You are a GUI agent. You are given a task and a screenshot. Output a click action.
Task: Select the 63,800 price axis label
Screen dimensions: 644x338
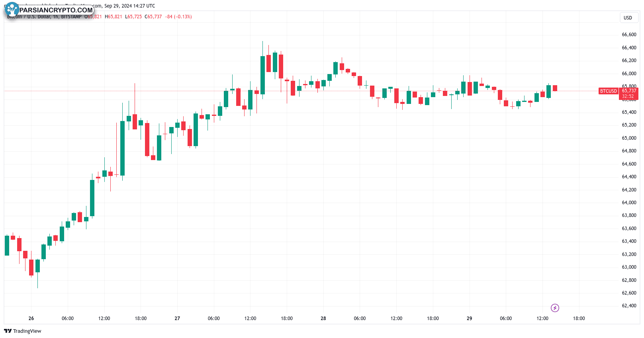pos(629,215)
